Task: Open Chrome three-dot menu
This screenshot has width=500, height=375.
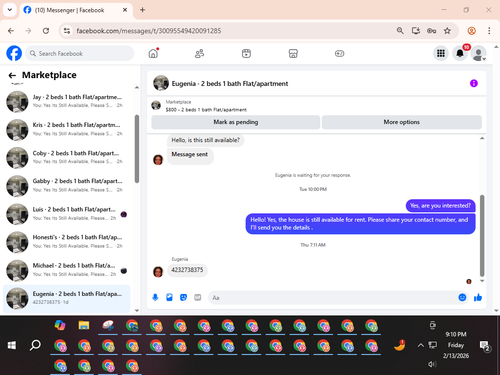Action: coord(489,31)
